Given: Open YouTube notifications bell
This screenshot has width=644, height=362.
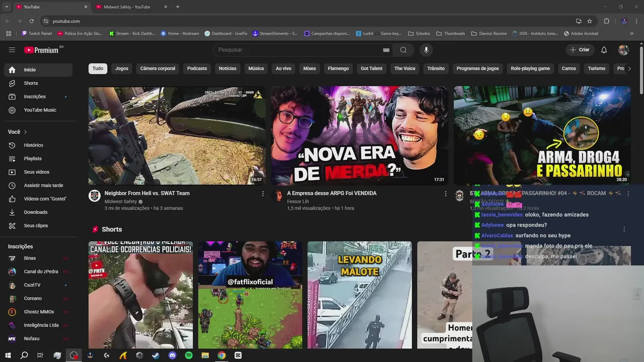Looking at the screenshot, I should click(x=604, y=50).
